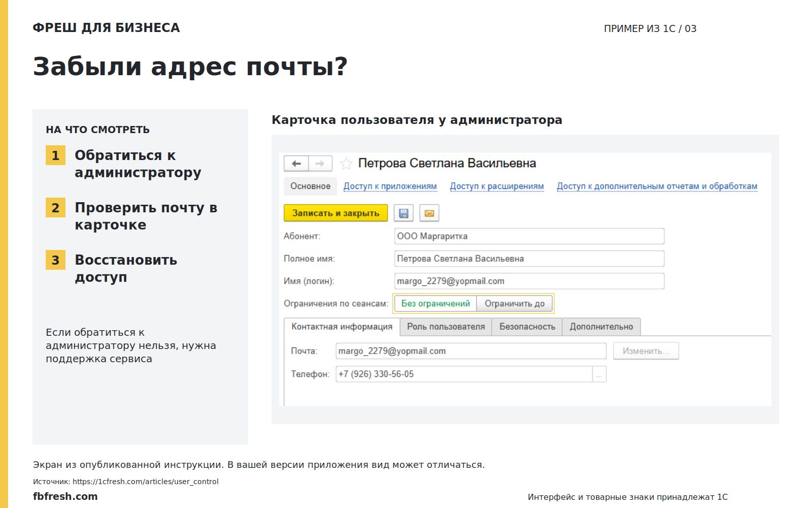Send email with the envelope icon
This screenshot has width=812, height=508.
[429, 213]
